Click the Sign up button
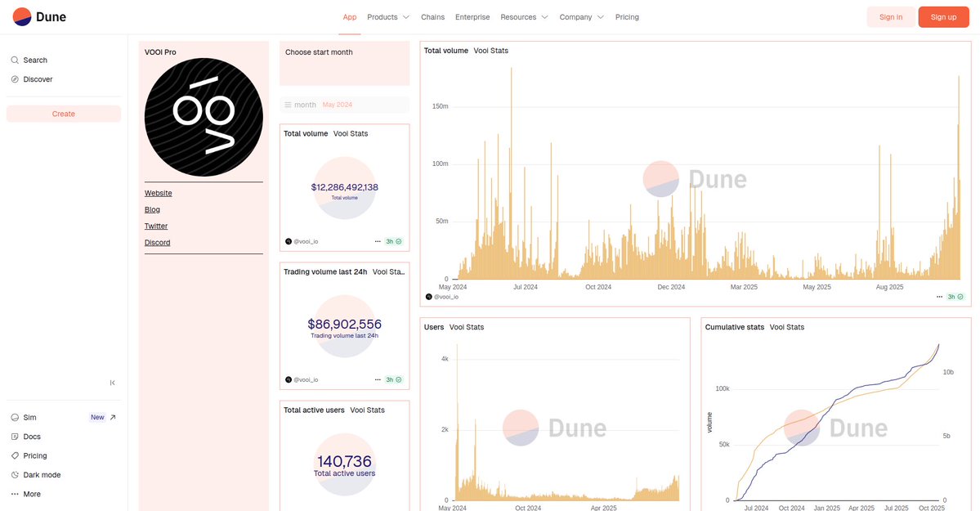This screenshot has height=511, width=980. pyautogui.click(x=943, y=17)
